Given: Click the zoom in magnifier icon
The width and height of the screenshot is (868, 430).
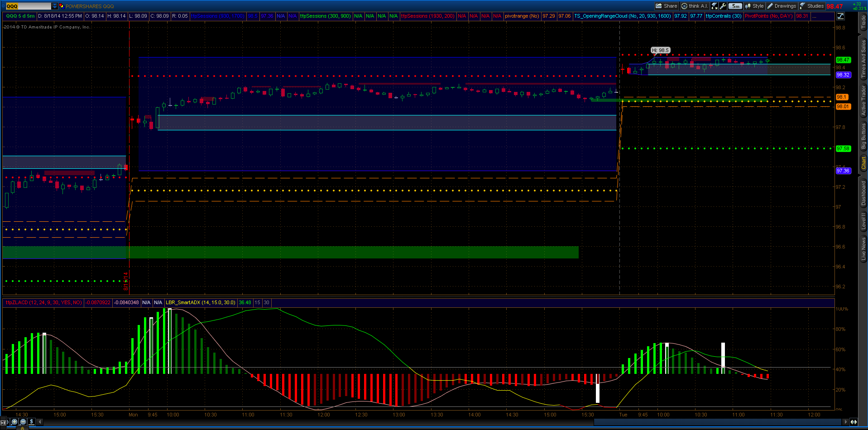Looking at the screenshot, I should pos(14,422).
